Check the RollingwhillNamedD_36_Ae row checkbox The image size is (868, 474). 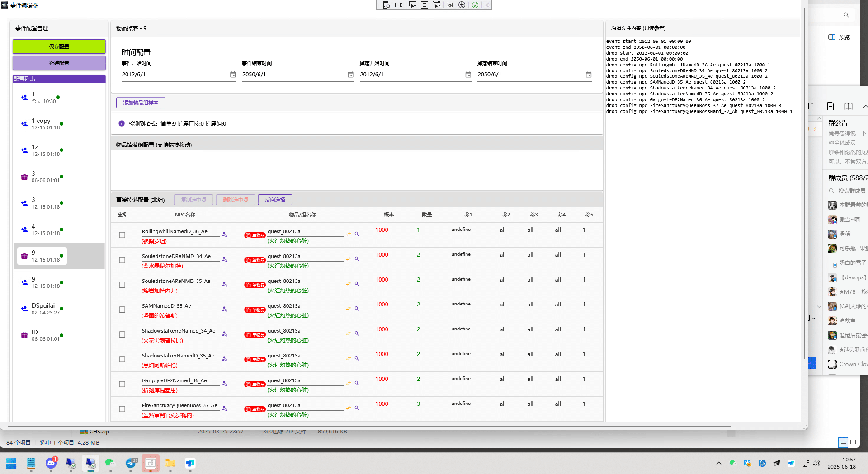coord(122,235)
